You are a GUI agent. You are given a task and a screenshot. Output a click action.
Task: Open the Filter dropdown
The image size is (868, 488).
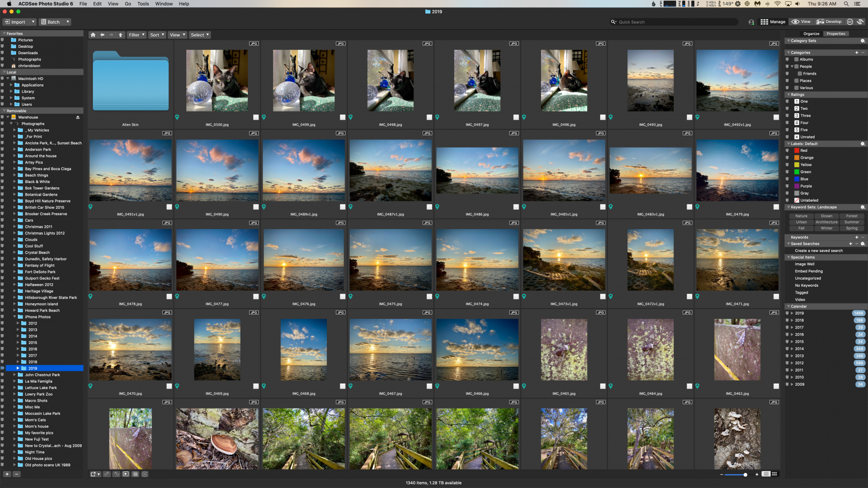click(x=136, y=35)
